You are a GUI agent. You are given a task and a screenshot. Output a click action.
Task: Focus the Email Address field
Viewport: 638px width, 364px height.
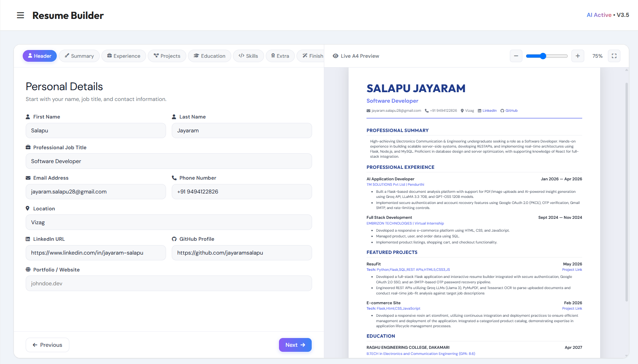click(96, 192)
